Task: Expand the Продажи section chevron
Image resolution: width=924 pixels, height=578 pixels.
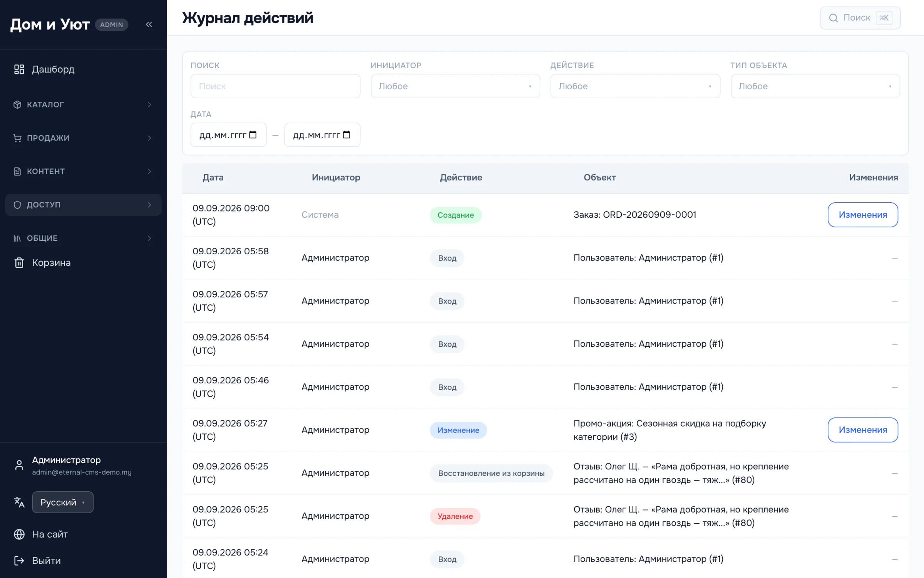Action: tap(149, 138)
